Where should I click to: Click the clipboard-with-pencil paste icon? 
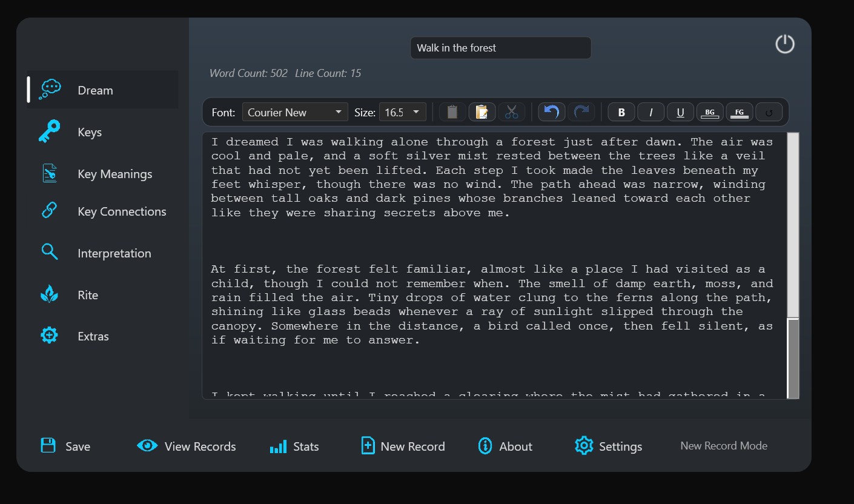[482, 112]
